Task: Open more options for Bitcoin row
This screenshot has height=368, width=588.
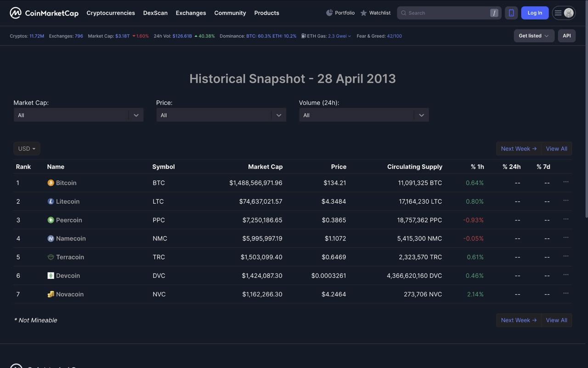Action: [x=566, y=182]
